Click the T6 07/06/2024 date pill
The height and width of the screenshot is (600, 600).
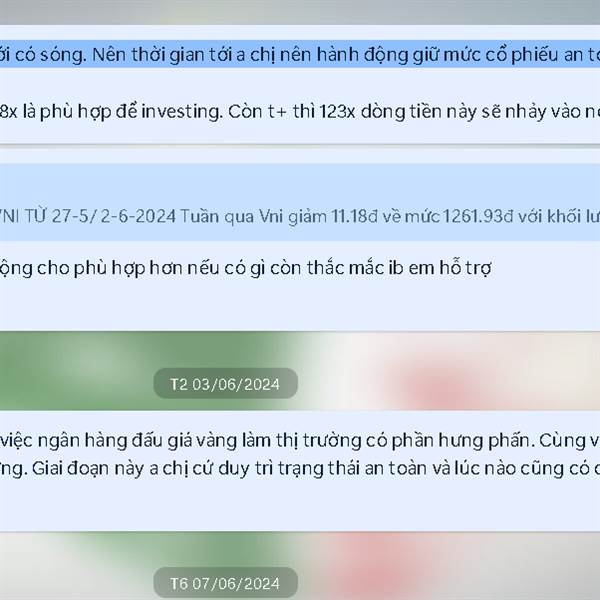225,583
